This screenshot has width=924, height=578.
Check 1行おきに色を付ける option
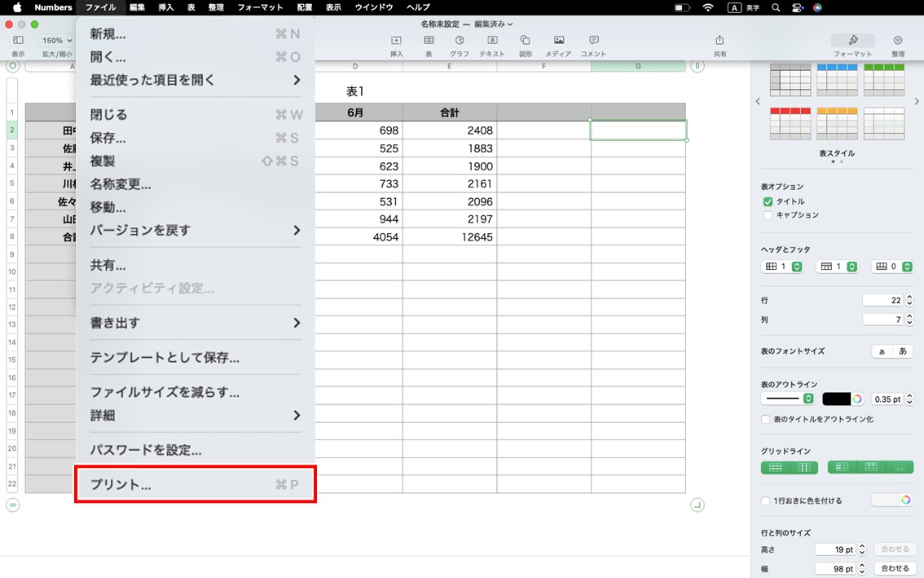764,501
